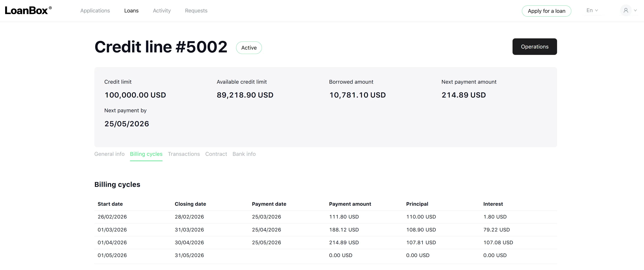This screenshot has height=270, width=644.
Task: Click closing date 31/05/2026 cell
Action: (x=189, y=255)
